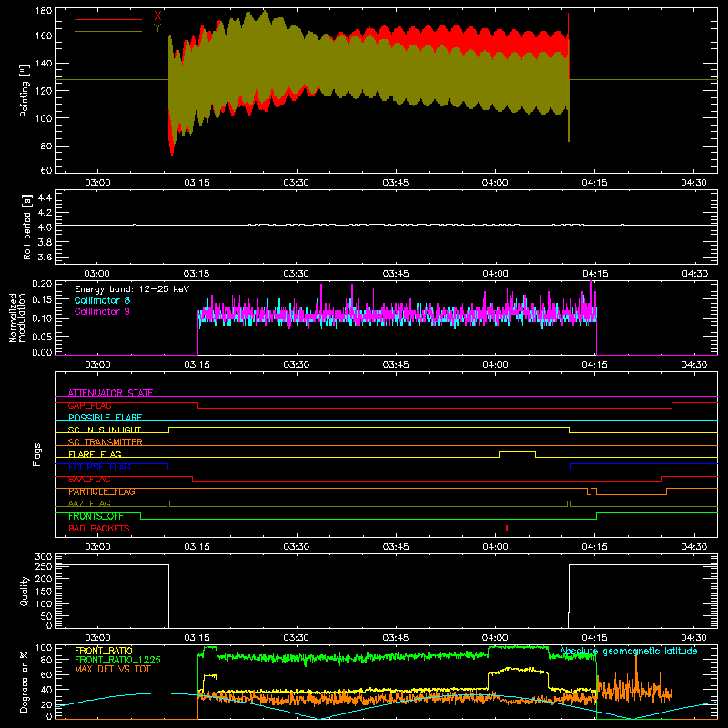This screenshot has height=728, width=728.
Task: Click the yellow FRONT_RATIO legend entry
Action: click(x=104, y=651)
